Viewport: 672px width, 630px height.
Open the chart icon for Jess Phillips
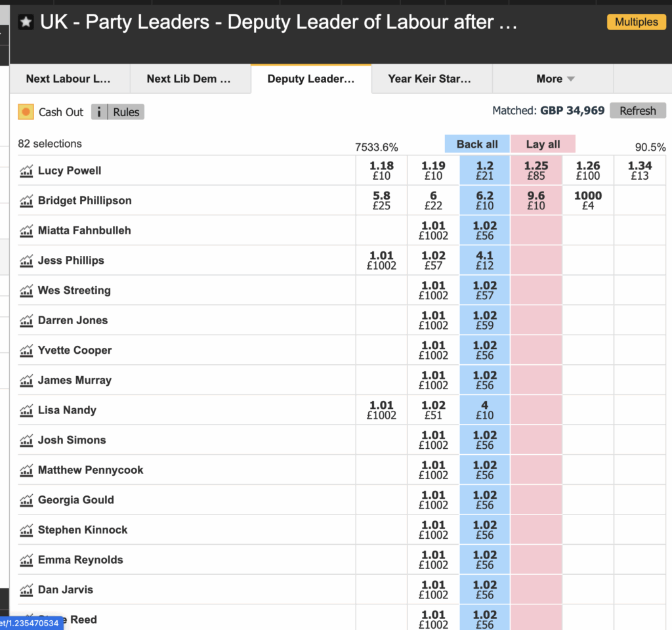(26, 261)
